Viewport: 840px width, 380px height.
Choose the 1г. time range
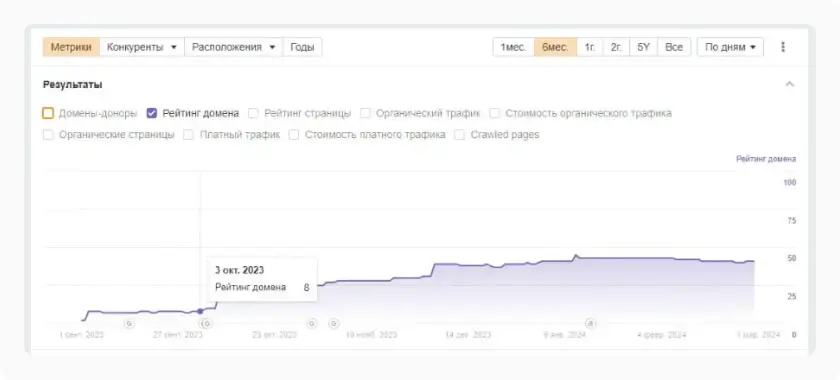click(590, 47)
